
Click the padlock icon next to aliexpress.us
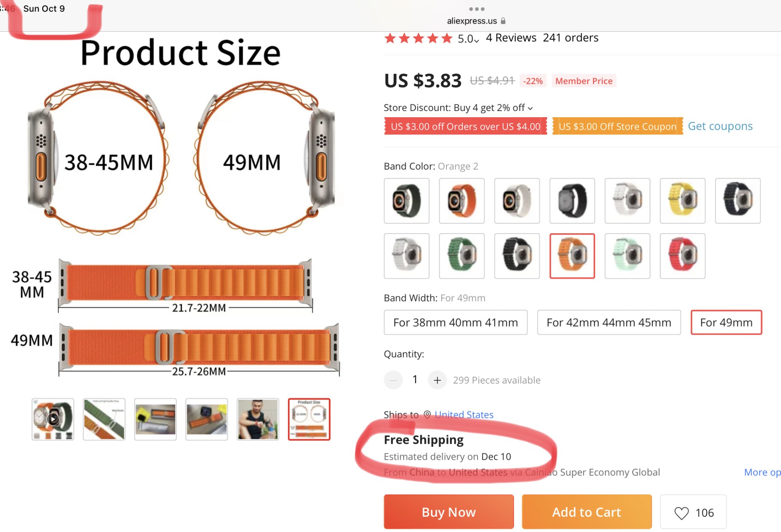tap(503, 21)
